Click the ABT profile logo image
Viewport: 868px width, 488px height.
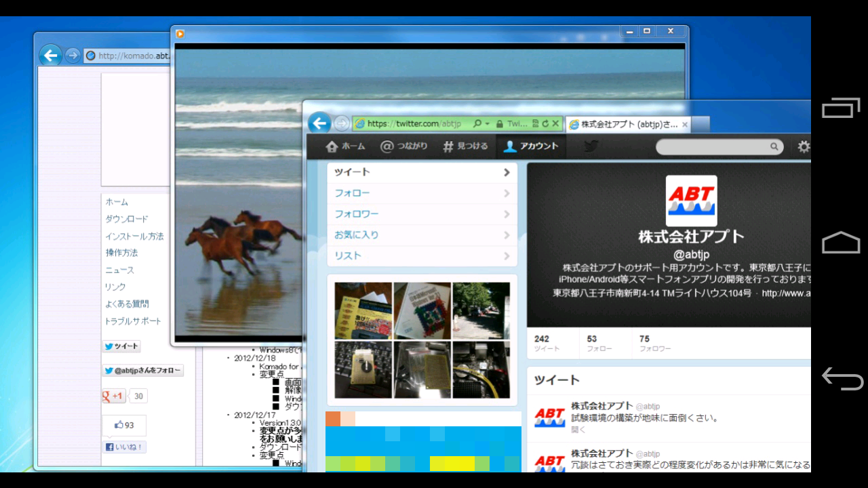point(691,201)
